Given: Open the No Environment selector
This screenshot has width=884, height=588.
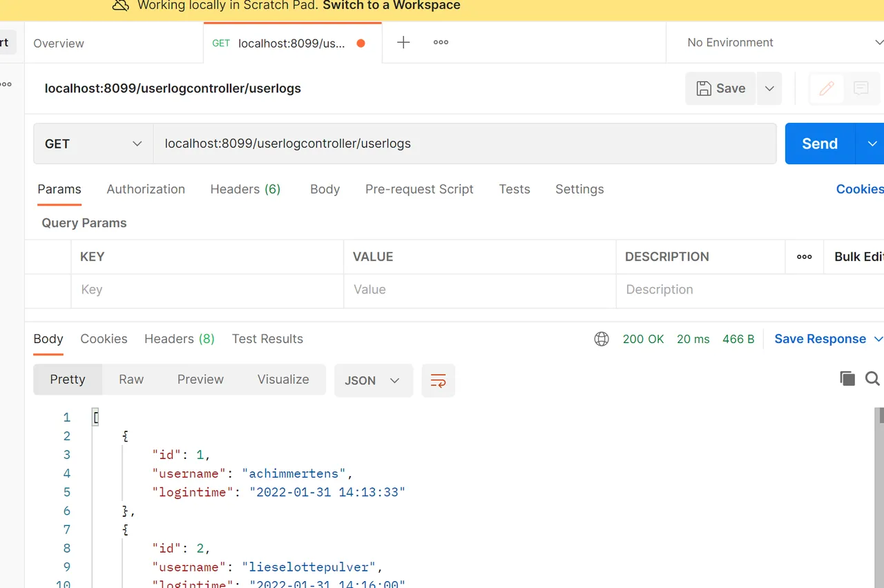Looking at the screenshot, I should click(785, 43).
